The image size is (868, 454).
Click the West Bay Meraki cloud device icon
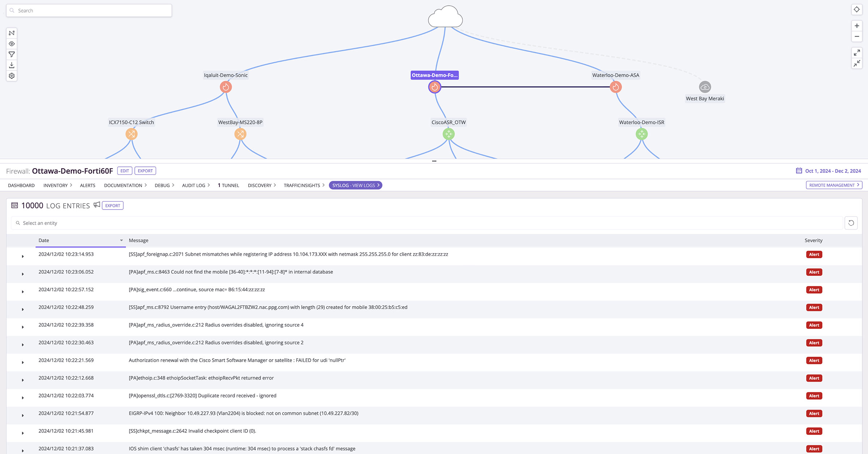(x=705, y=87)
